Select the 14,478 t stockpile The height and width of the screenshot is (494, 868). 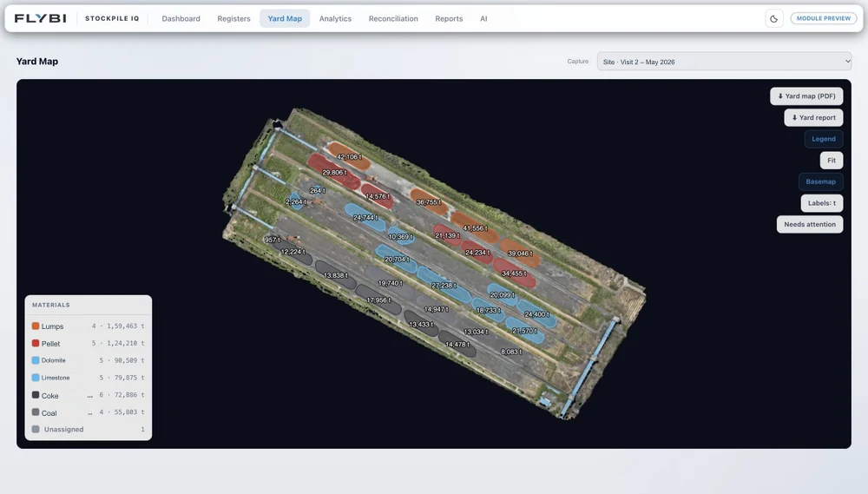click(457, 344)
